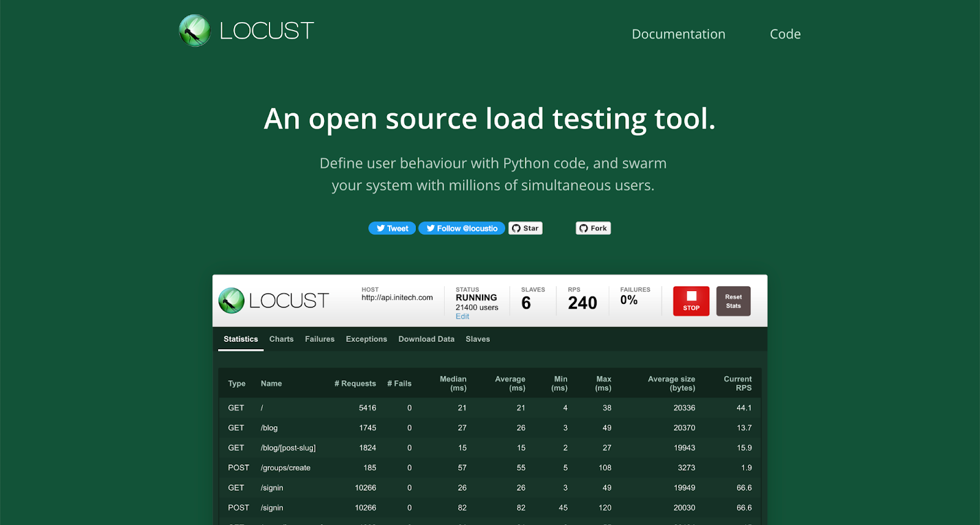Image resolution: width=980 pixels, height=525 pixels.
Task: Click the Median (ms) column header
Action: click(x=453, y=383)
